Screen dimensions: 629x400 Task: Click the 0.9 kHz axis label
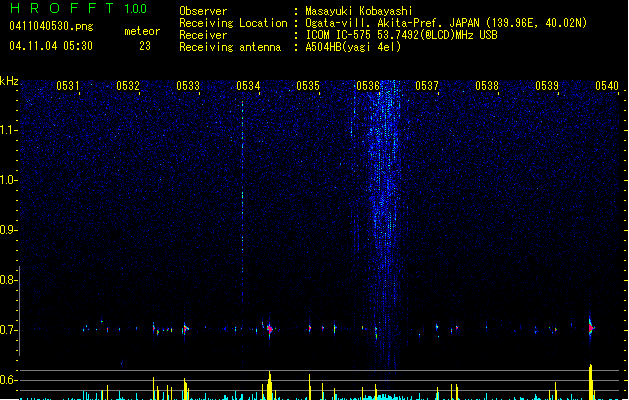(x=8, y=230)
